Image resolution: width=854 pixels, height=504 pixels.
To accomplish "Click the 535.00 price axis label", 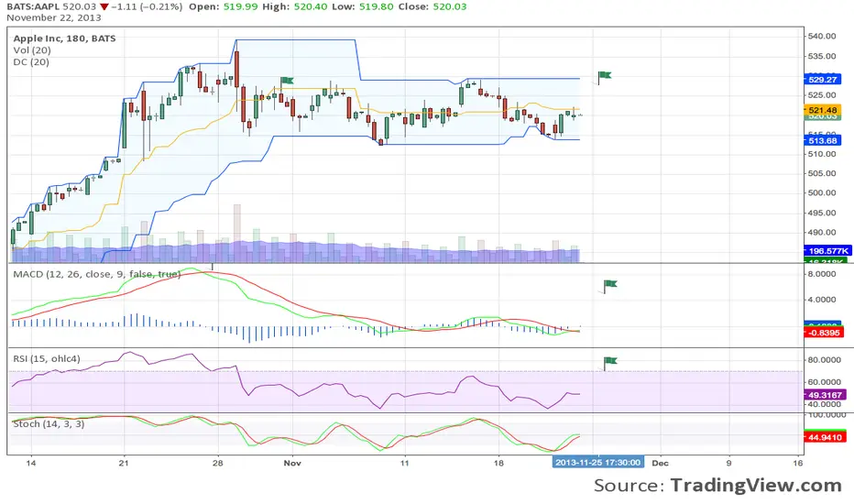I will pyautogui.click(x=823, y=56).
